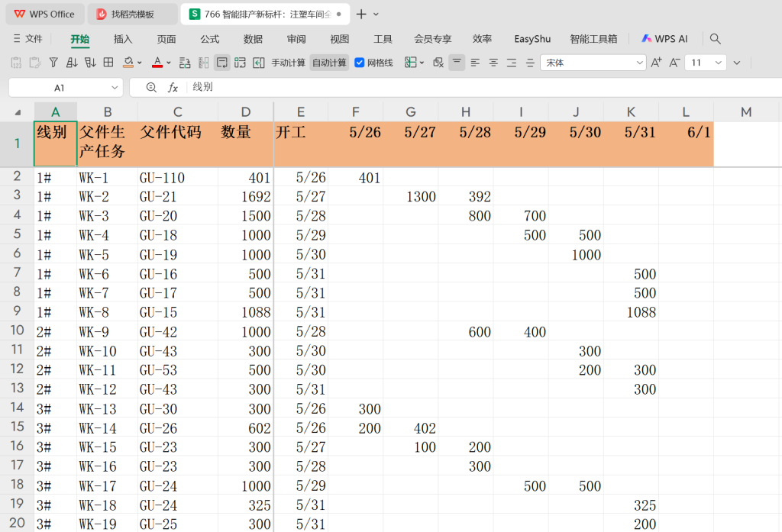Open the 文件 file menu

(28, 39)
